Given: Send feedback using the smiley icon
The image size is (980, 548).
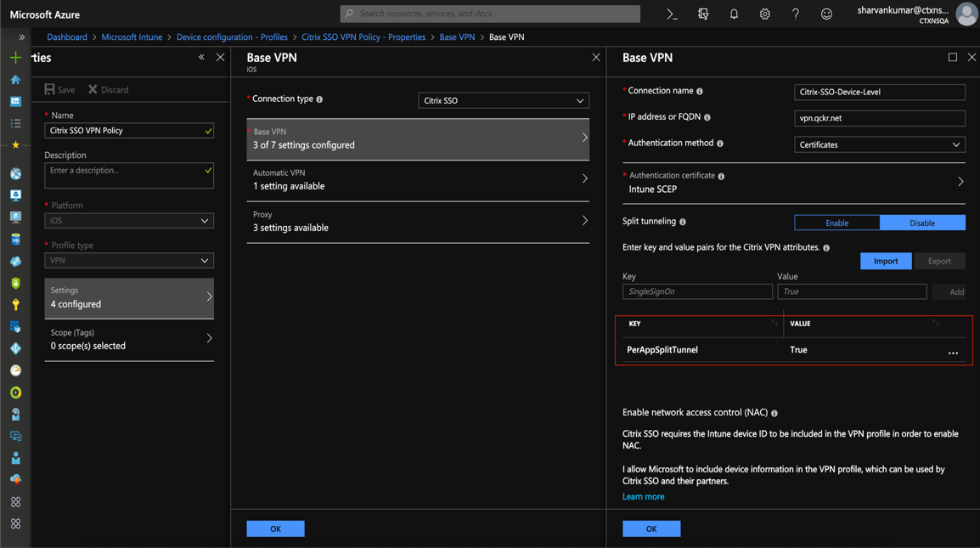Looking at the screenshot, I should [x=826, y=14].
